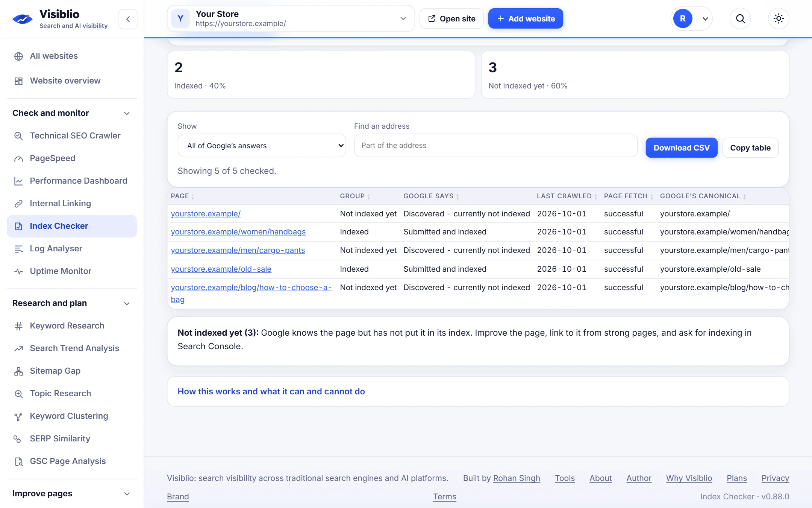This screenshot has height=508, width=812.
Task: Collapse the Check and monitor section
Action: click(x=72, y=113)
